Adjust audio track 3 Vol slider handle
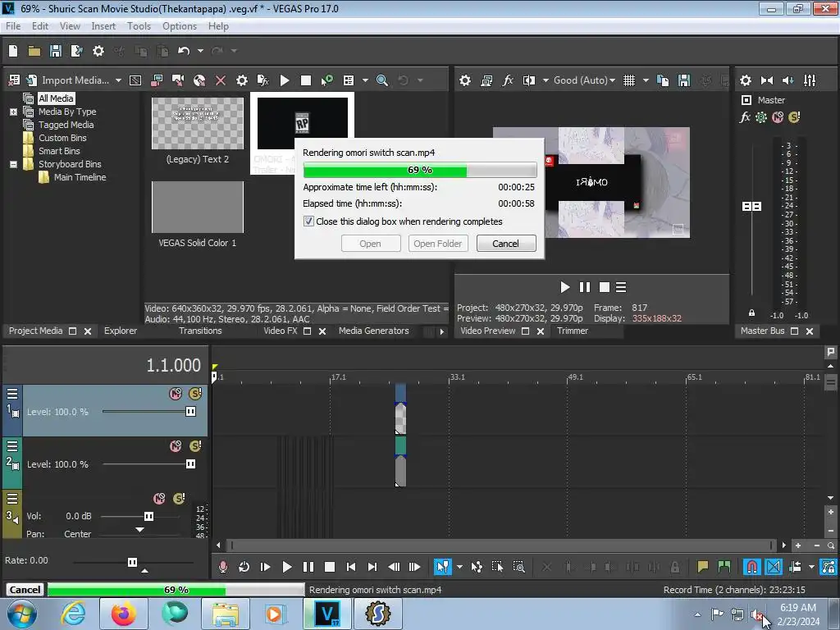Viewport: 840px width, 630px height. (149, 517)
